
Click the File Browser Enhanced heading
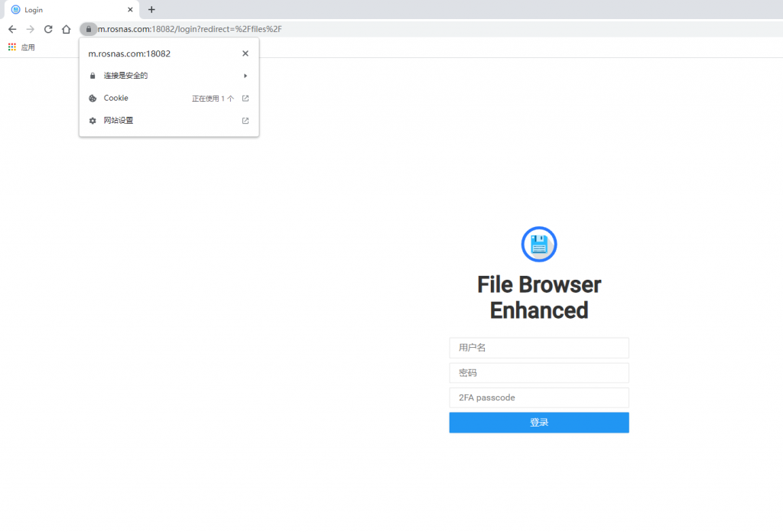click(539, 297)
